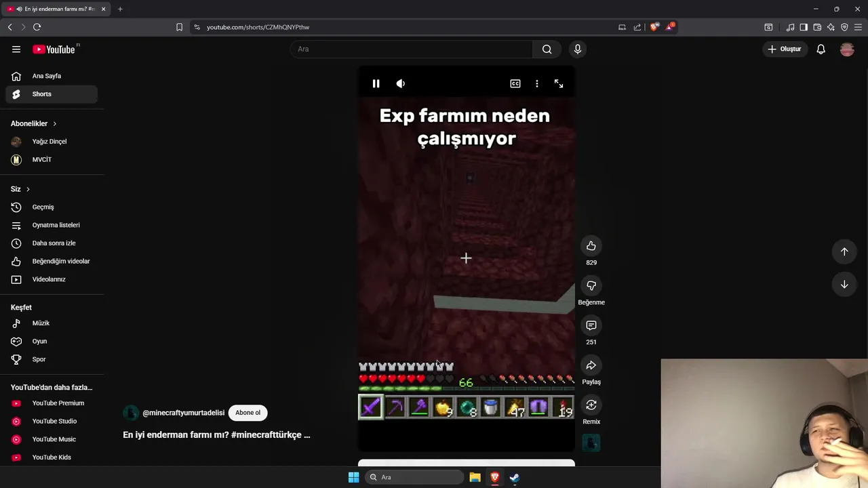Go to YouTube home via logo
The height and width of the screenshot is (488, 868).
point(54,49)
